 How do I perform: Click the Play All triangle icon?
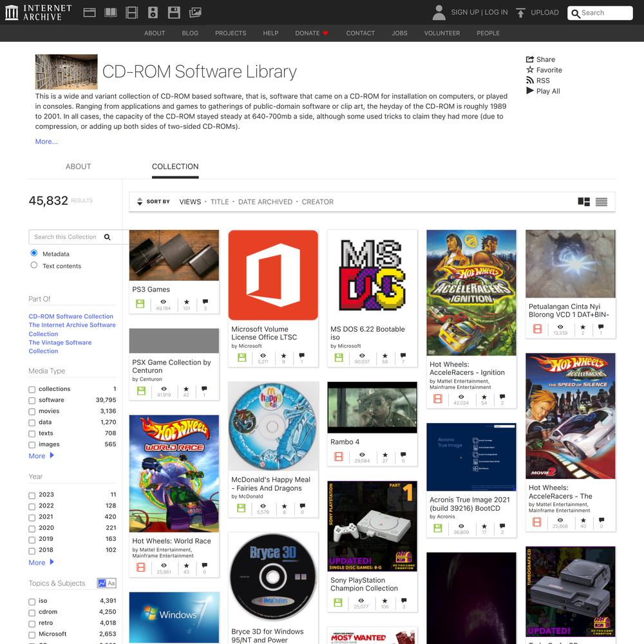530,91
